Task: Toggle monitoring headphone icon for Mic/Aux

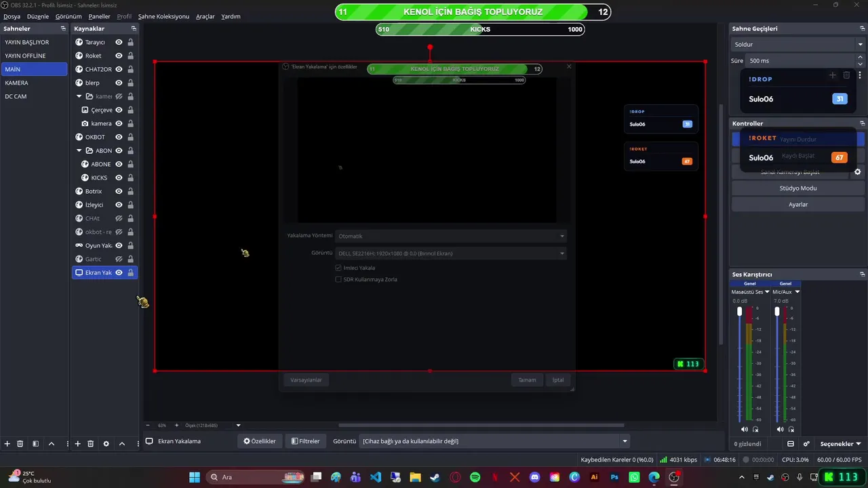Action: (x=791, y=429)
